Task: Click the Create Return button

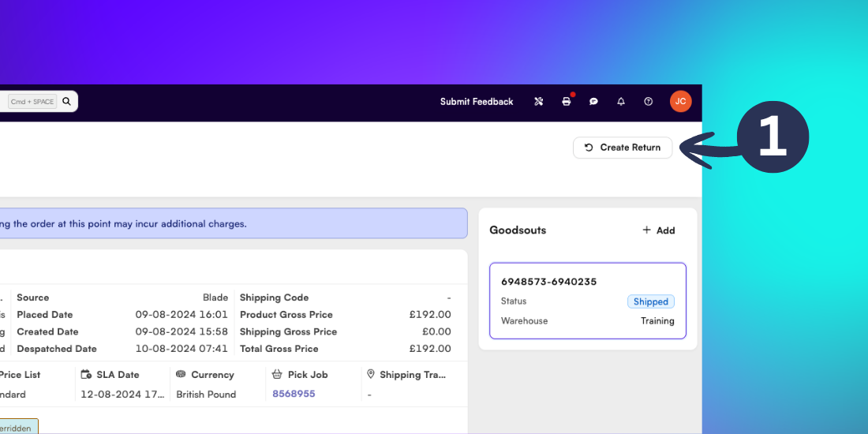Action: (623, 148)
